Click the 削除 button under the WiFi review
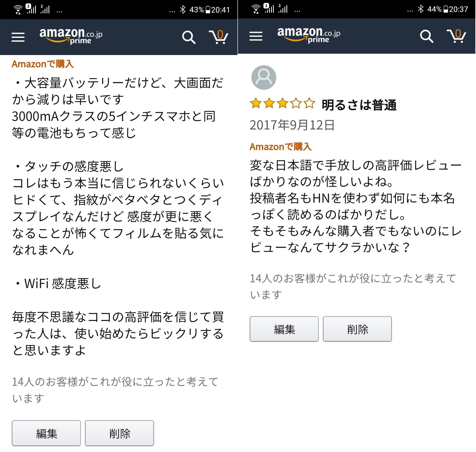 tap(119, 433)
